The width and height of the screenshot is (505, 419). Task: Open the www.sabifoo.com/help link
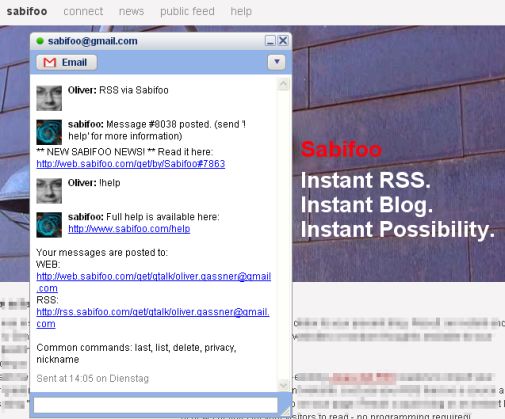click(129, 229)
